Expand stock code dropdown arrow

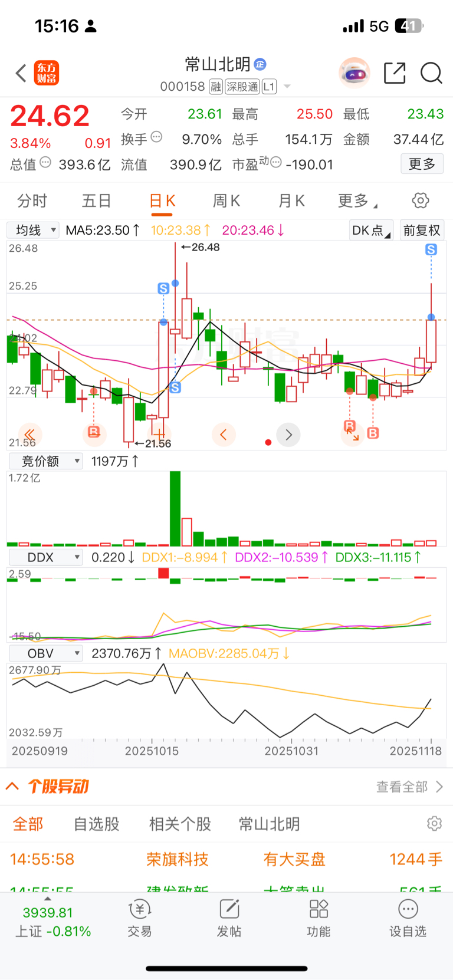coord(287,87)
